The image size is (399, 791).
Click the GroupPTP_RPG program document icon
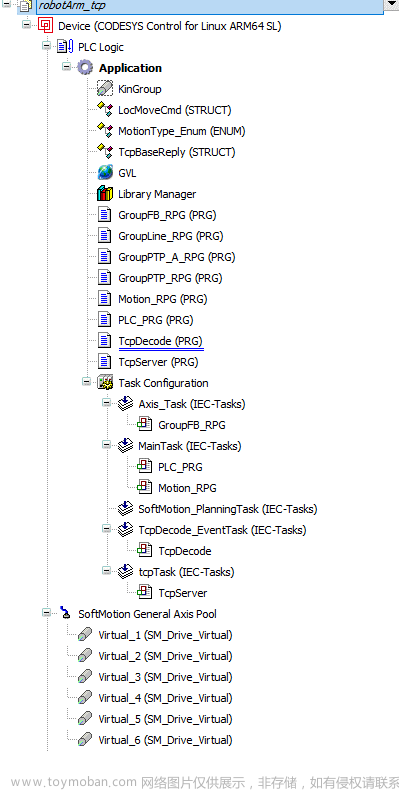point(104,278)
